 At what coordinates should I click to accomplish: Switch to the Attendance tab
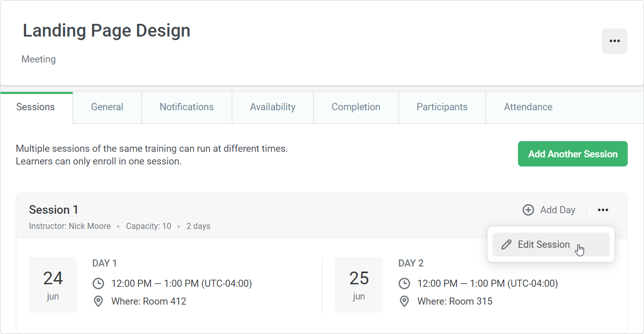(528, 107)
